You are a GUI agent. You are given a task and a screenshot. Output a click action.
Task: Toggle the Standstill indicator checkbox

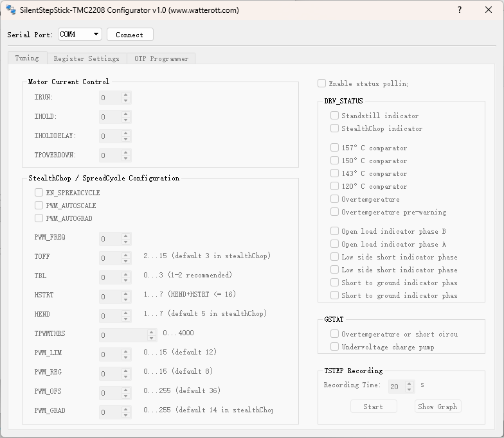pos(334,116)
